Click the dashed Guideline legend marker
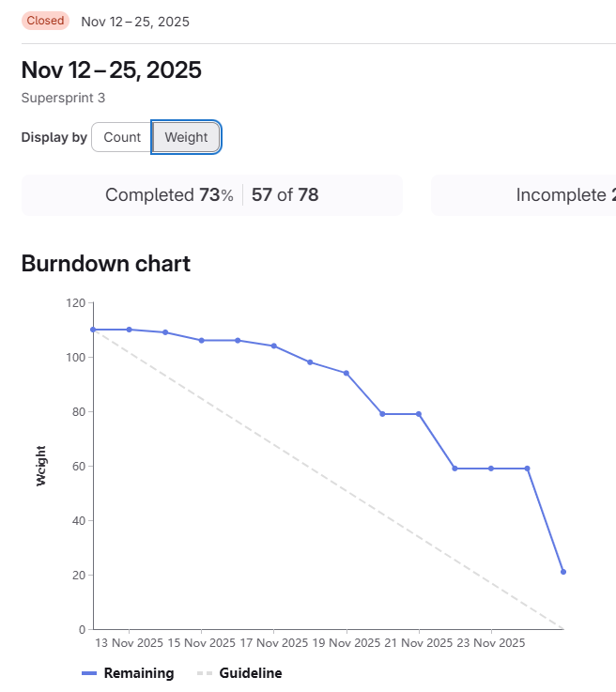The image size is (616, 692). point(205,673)
